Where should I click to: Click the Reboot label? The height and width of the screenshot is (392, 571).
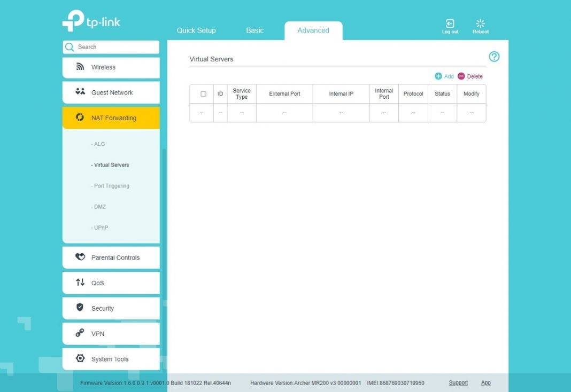pyautogui.click(x=481, y=32)
